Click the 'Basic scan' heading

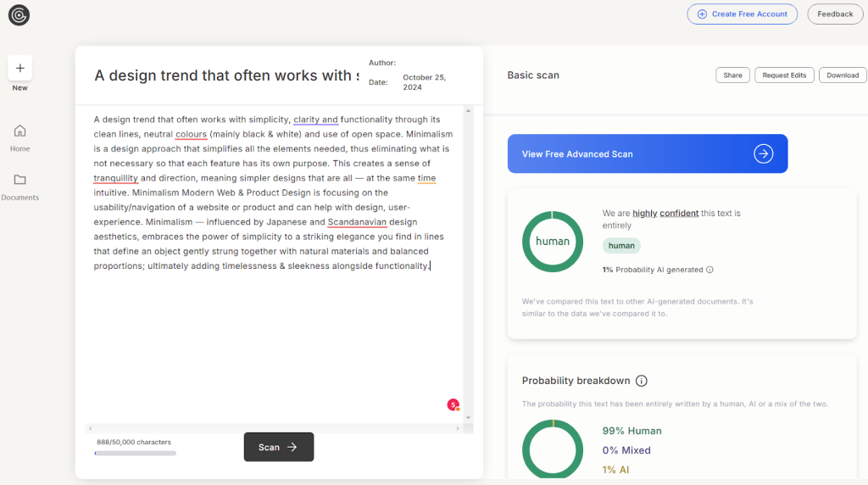click(x=533, y=75)
